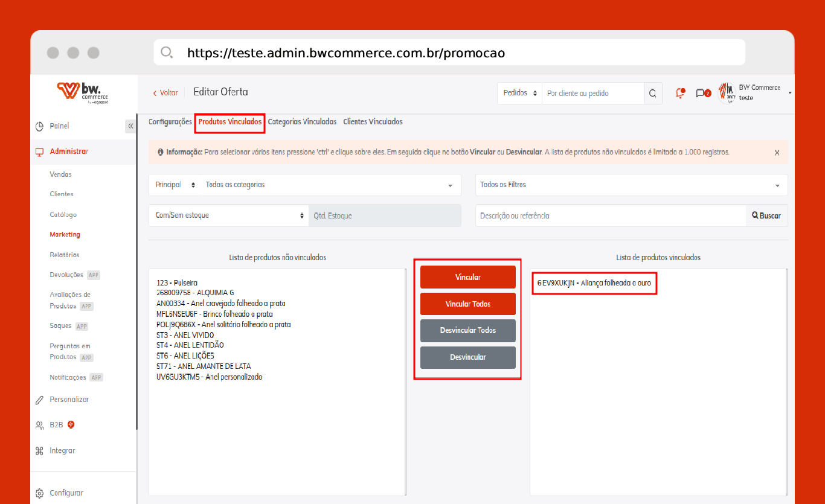Select ST3 - ANEL VIVIDO in unlinked list
Screen dimensions: 825x504
[185, 335]
